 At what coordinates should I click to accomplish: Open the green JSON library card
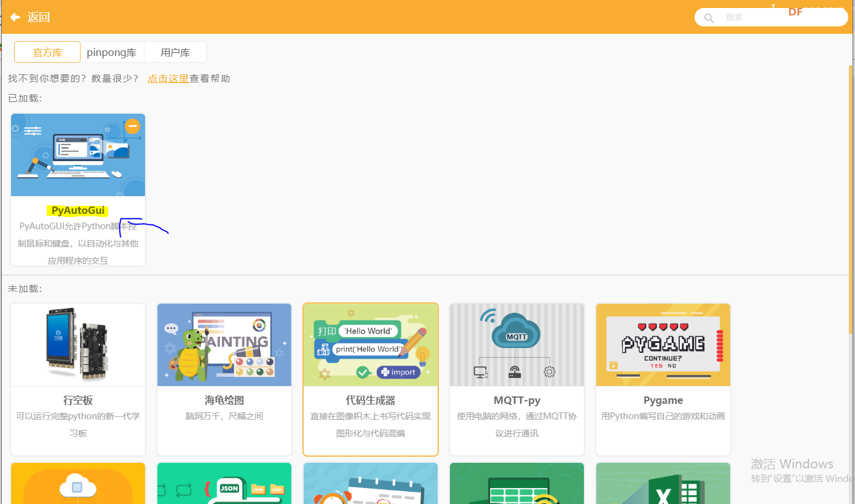click(224, 484)
